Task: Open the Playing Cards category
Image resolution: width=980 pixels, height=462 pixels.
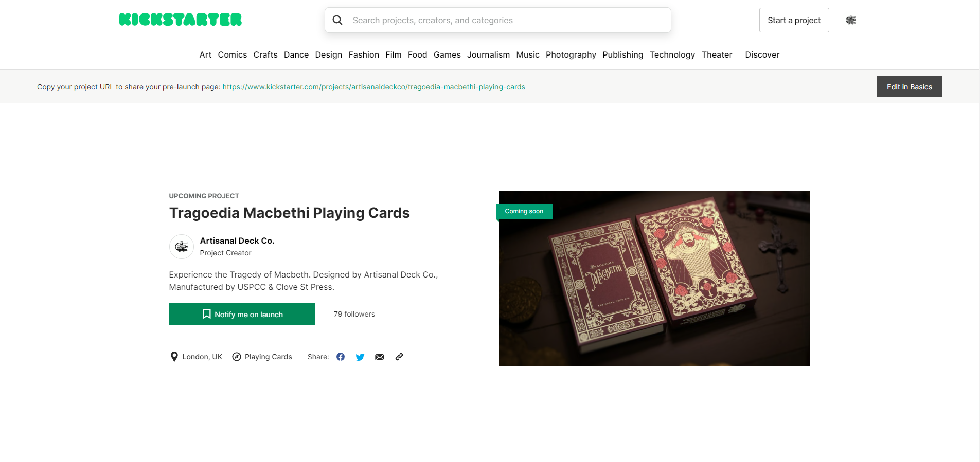Action: (x=268, y=357)
